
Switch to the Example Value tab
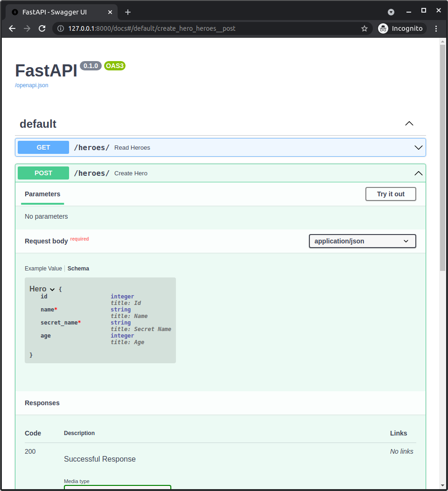coord(43,268)
